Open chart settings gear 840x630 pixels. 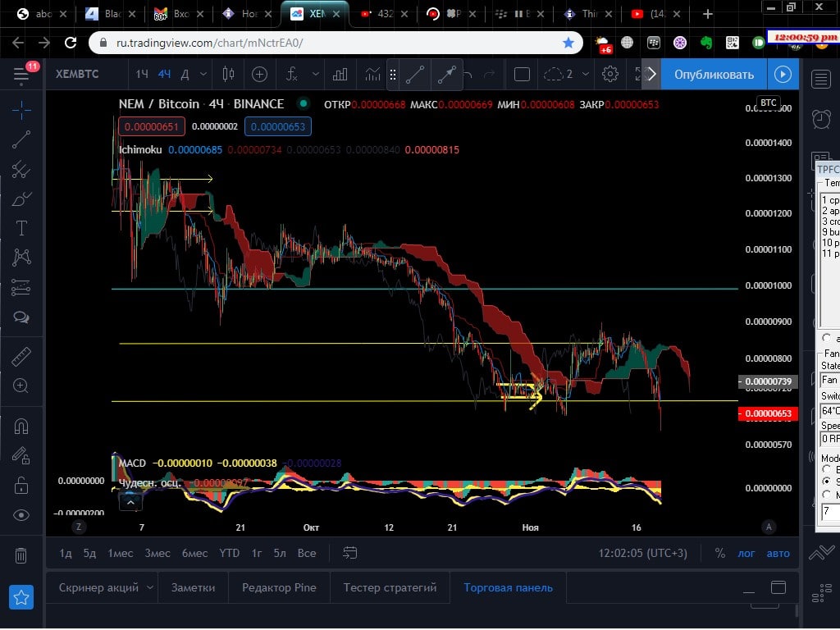610,75
